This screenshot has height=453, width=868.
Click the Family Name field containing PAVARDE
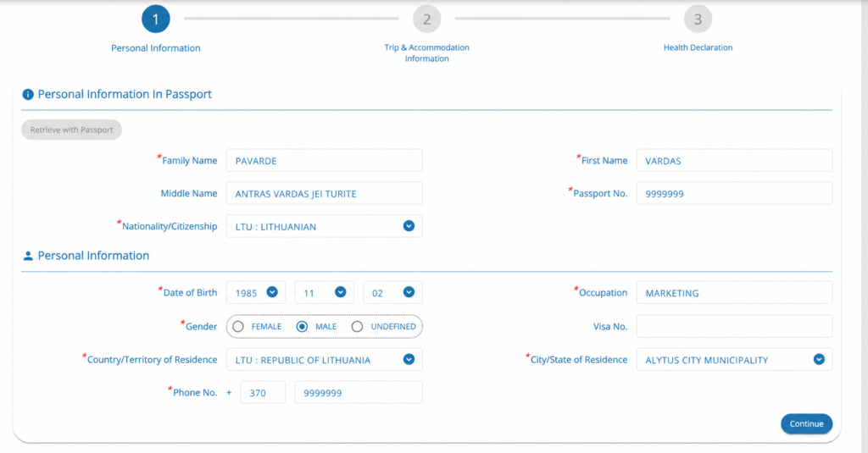pos(325,160)
